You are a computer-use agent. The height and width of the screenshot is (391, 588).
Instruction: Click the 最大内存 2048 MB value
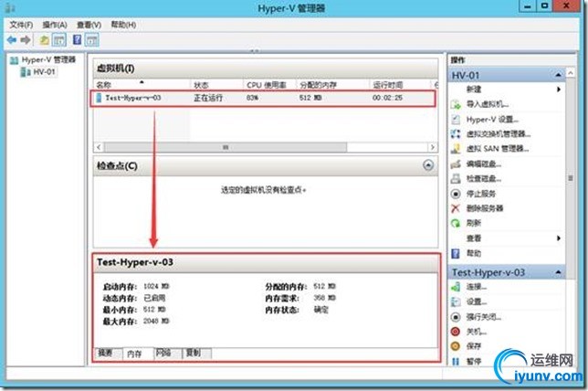(x=156, y=322)
